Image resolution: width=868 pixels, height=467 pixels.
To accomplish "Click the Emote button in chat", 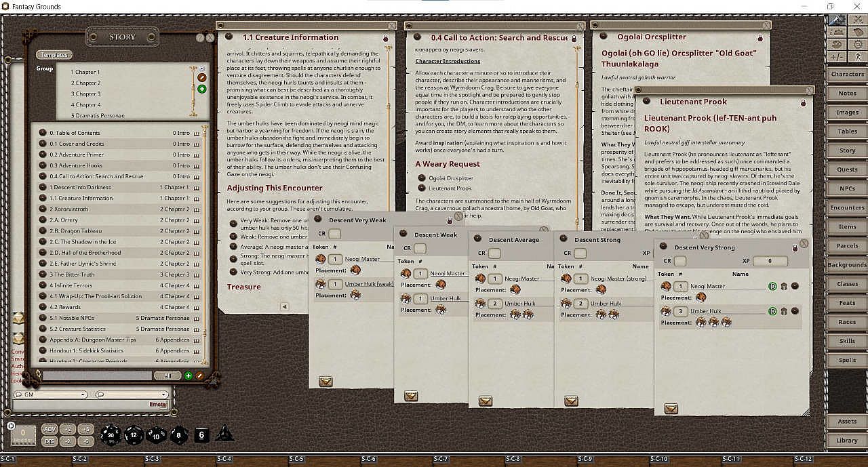I will [157, 405].
